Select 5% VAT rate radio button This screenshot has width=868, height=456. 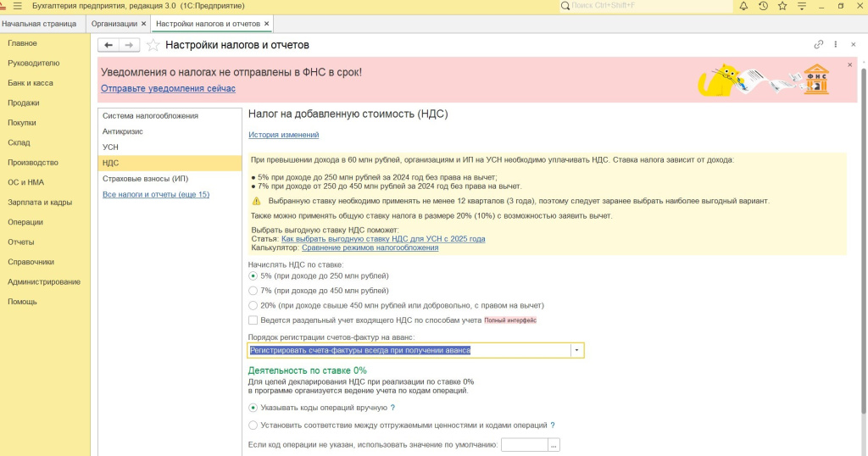point(253,275)
